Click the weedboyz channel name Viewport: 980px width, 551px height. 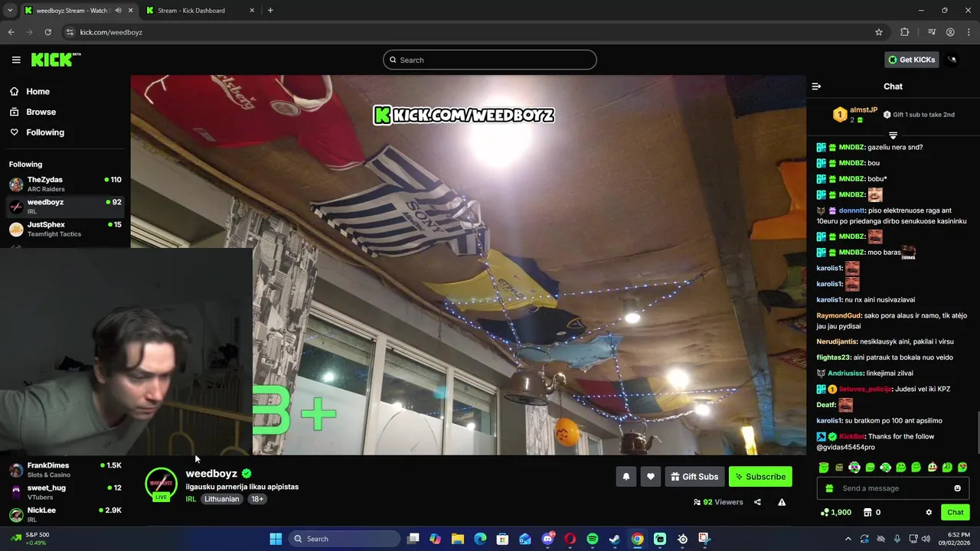(211, 474)
